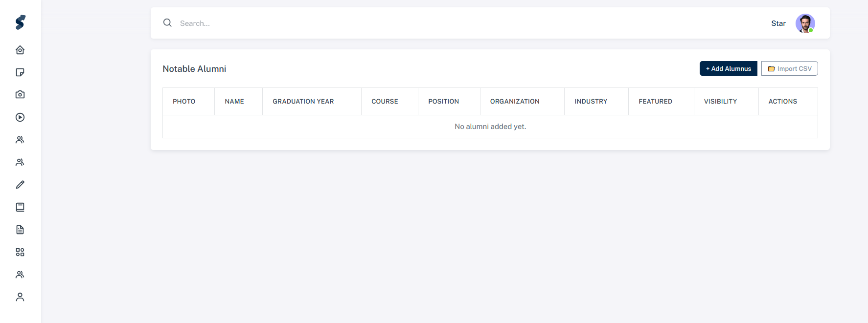Open the four-squares grid sidebar icon
Image resolution: width=868 pixels, height=323 pixels.
20,252
